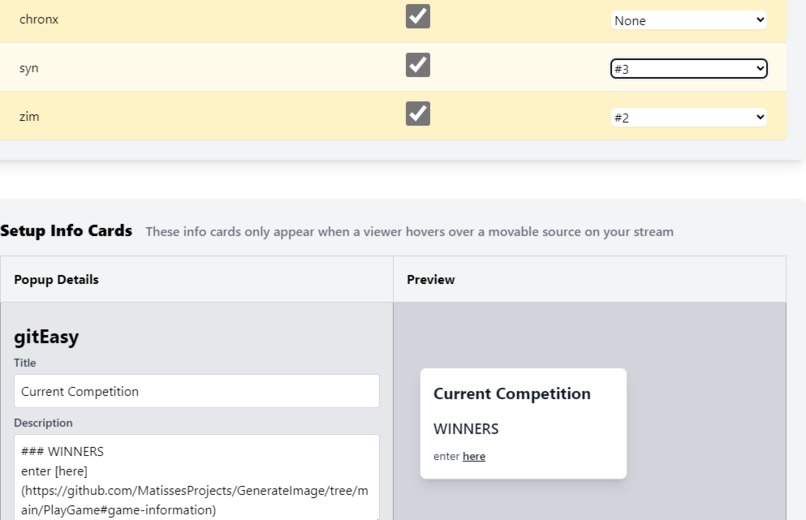Click the info cards hover explanation text
806x520 pixels.
coord(410,232)
